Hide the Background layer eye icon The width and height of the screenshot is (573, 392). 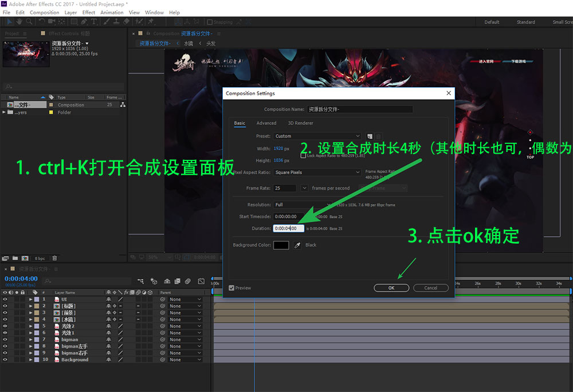click(x=5, y=359)
